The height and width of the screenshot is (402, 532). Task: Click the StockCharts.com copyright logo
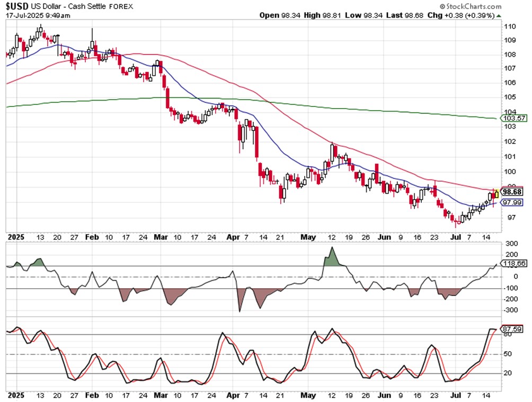[471, 6]
